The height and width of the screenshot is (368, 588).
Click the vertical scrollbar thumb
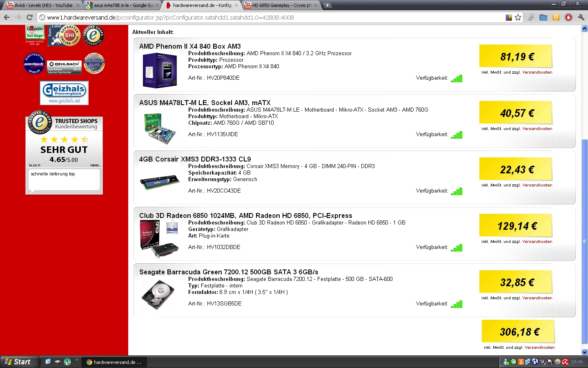point(584,241)
